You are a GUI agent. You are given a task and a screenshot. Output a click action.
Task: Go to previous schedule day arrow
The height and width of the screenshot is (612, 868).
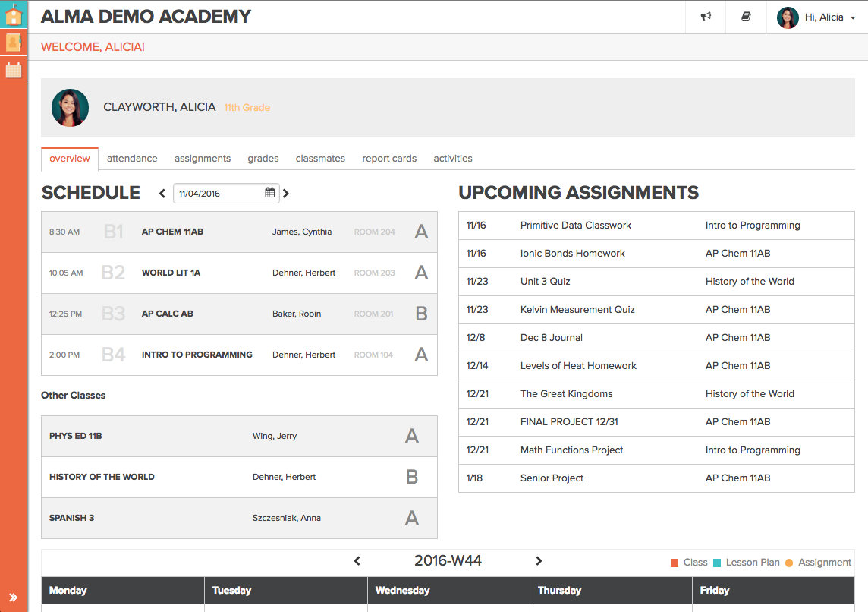(x=162, y=194)
